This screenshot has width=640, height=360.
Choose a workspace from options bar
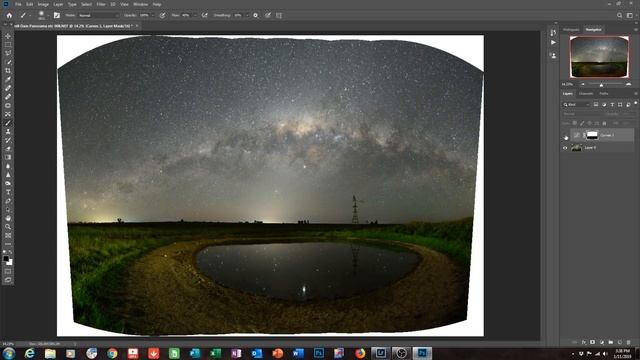click(630, 15)
